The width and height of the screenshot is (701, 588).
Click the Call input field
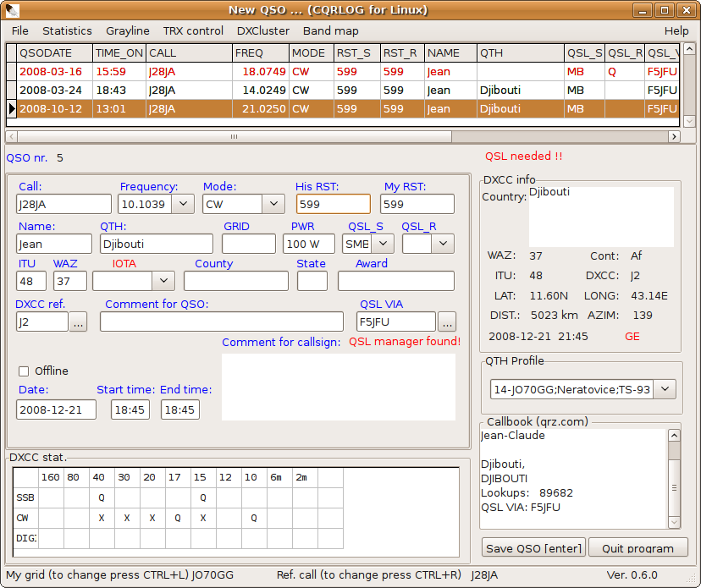pyautogui.click(x=63, y=204)
